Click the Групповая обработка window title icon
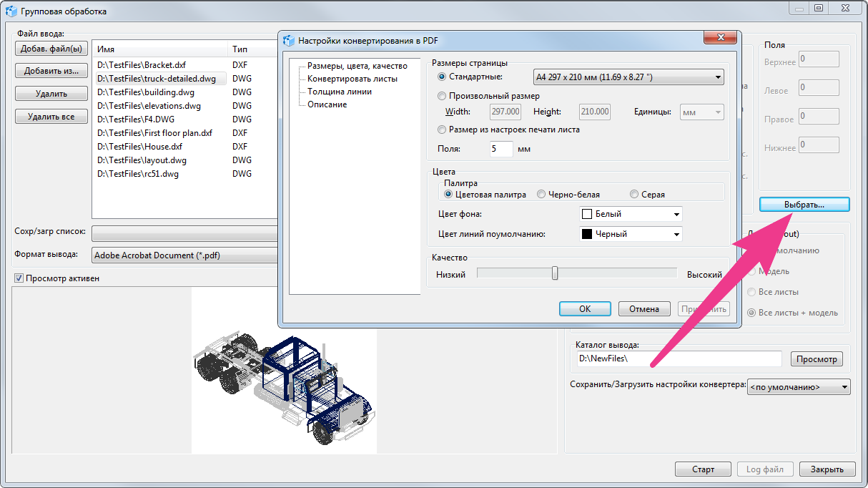This screenshot has width=868, height=488. coord(11,11)
